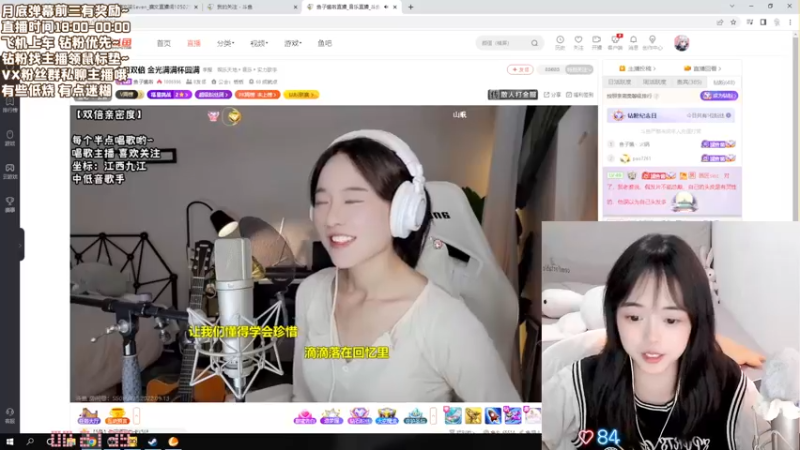Image resolution: width=800 pixels, height=450 pixels.
Task: Click the purple become-diamond-fan button
Action: 718,95
